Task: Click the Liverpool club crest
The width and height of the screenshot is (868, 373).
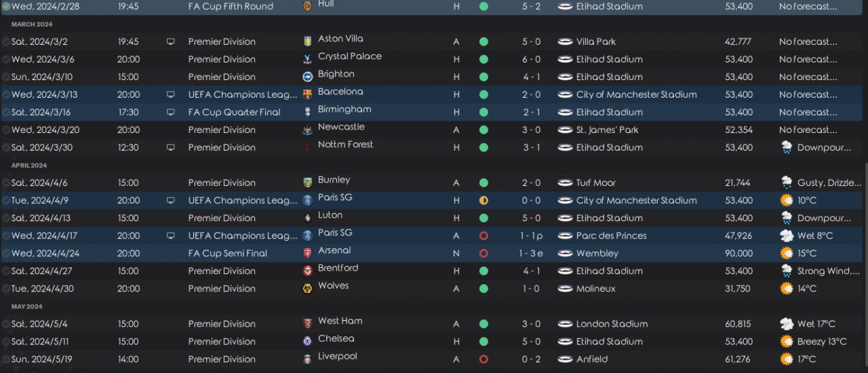Action: point(307,359)
